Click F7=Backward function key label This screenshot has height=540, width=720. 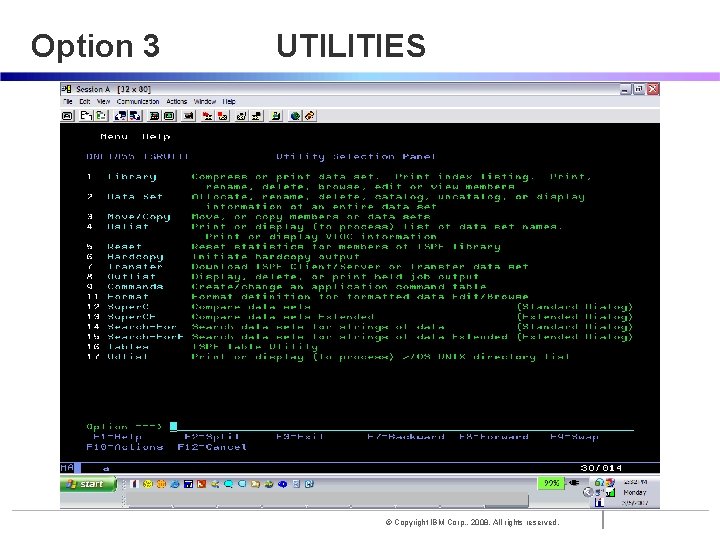(x=406, y=437)
